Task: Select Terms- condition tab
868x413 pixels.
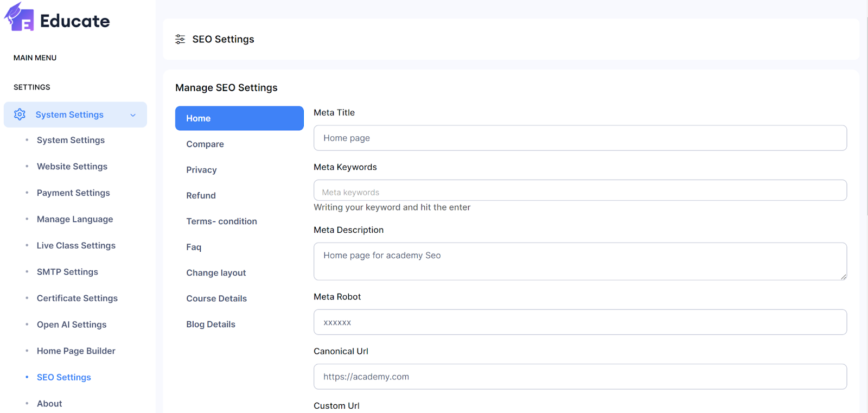Action: point(221,221)
